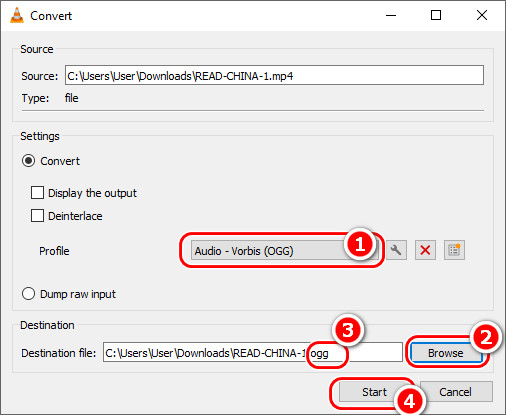Cancel the Convert dialog
The image size is (506, 415).
[x=456, y=392]
